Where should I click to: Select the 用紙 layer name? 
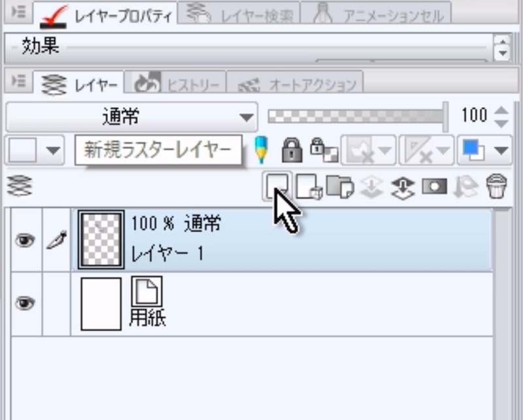(148, 318)
